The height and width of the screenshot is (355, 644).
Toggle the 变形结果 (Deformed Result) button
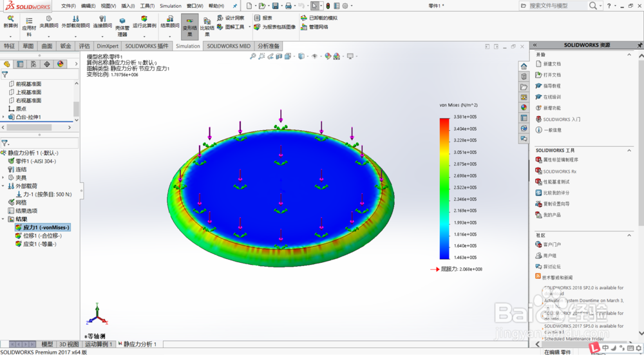(x=189, y=26)
